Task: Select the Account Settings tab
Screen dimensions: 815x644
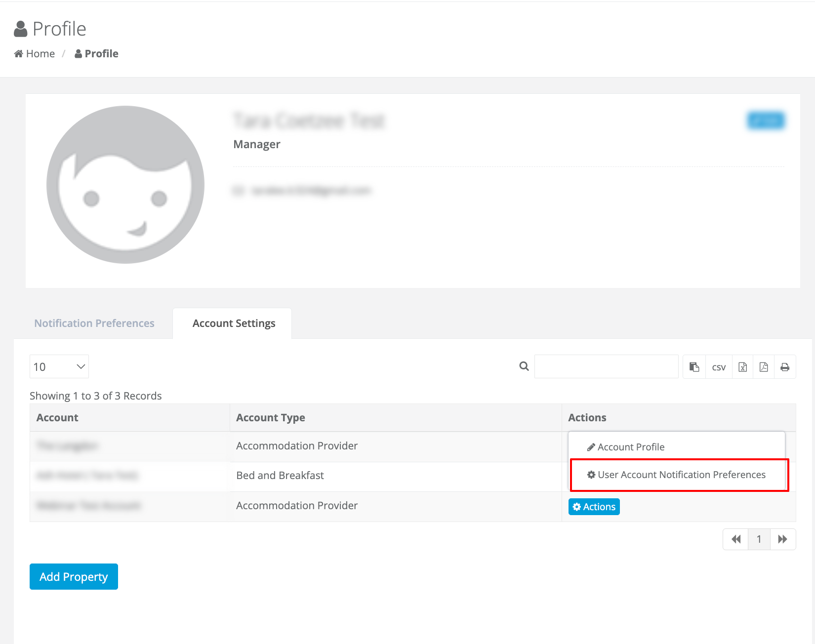Action: coord(233,323)
